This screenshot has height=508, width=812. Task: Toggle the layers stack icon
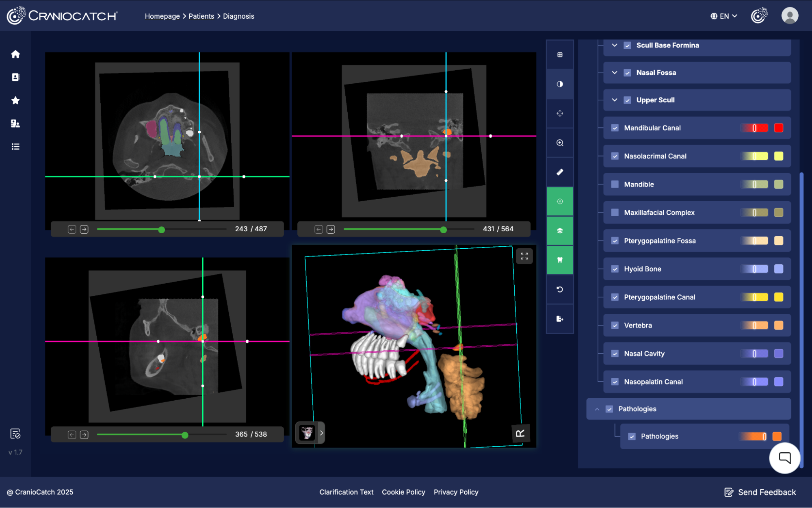[560, 231]
